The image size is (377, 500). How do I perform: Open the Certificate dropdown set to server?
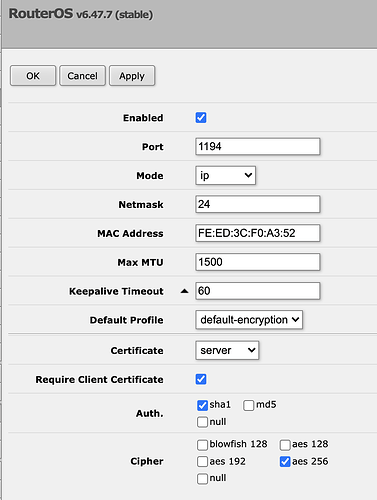pos(227,350)
